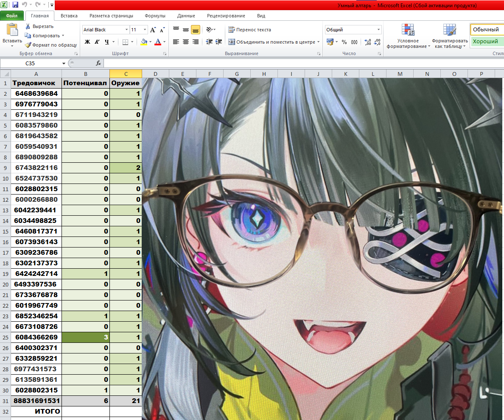Click Format Painter (Формат по образцу)
The height and width of the screenshot is (420, 504).
51,45
